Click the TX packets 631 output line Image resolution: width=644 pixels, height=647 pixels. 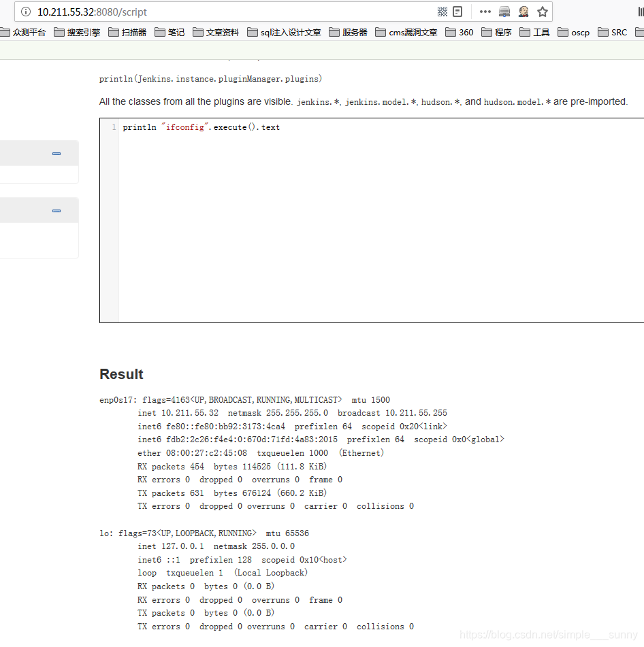[x=232, y=493]
